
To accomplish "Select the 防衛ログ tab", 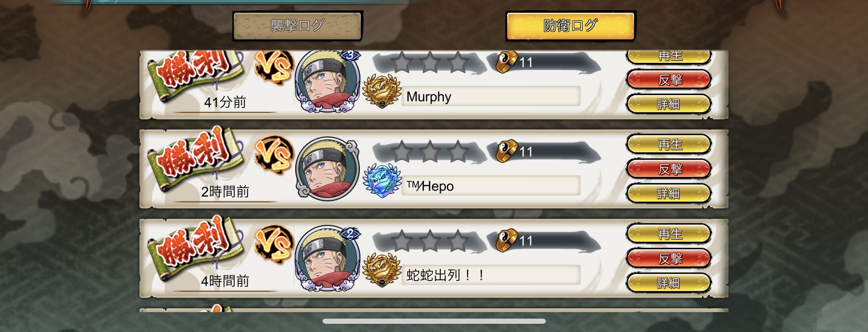I will [x=570, y=26].
